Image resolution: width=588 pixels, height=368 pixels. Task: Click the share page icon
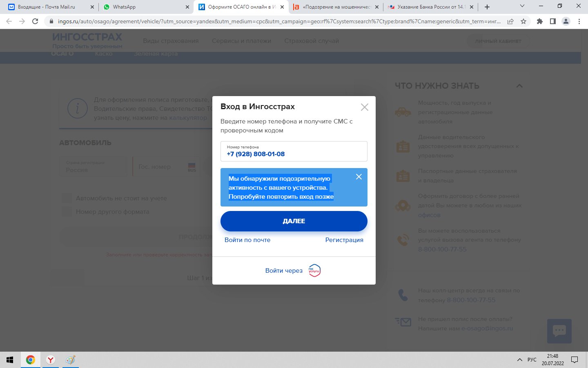[x=510, y=21]
